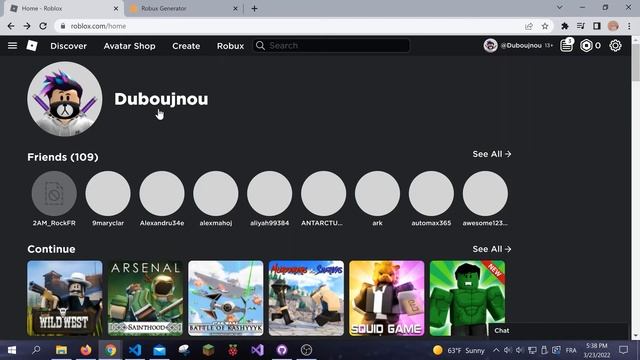See all games in Continue section
The image size is (640, 360).
pos(491,249)
